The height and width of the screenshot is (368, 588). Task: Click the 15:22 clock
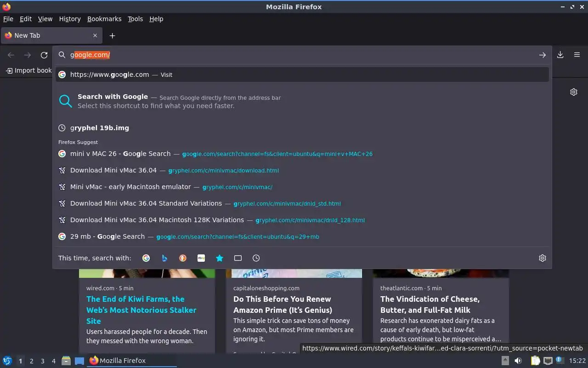click(577, 361)
